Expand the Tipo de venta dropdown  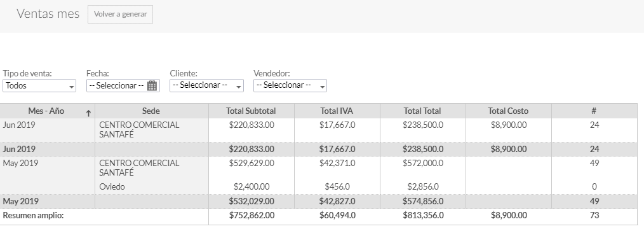pyautogui.click(x=39, y=86)
